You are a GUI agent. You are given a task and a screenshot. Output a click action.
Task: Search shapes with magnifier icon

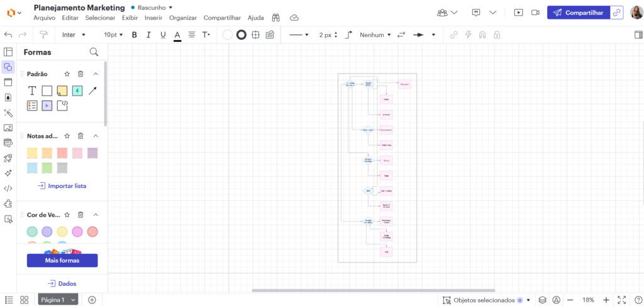point(94,52)
